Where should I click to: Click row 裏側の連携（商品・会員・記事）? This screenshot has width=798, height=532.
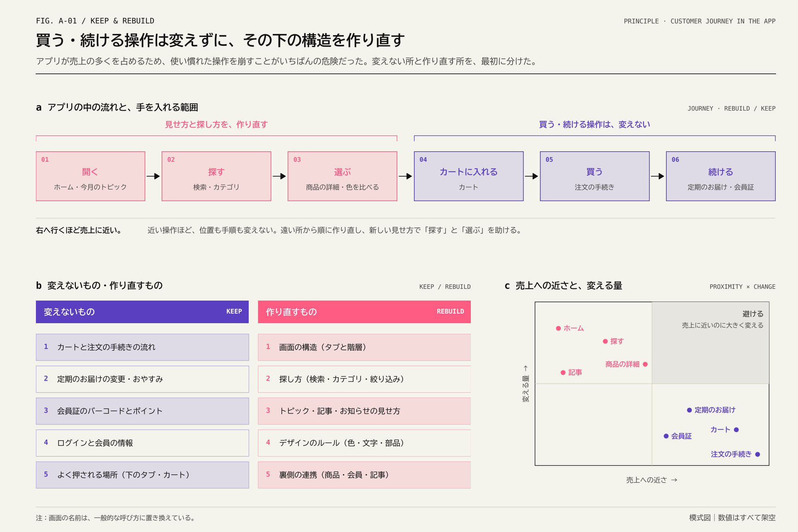(x=364, y=475)
